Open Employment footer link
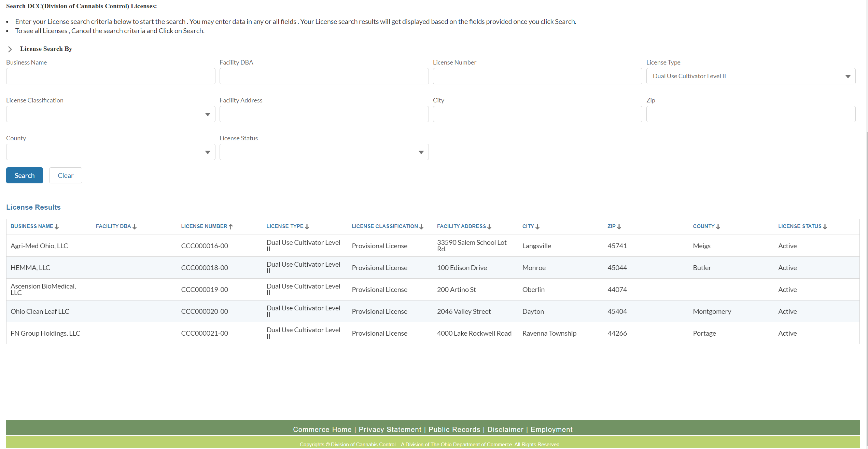 551,430
